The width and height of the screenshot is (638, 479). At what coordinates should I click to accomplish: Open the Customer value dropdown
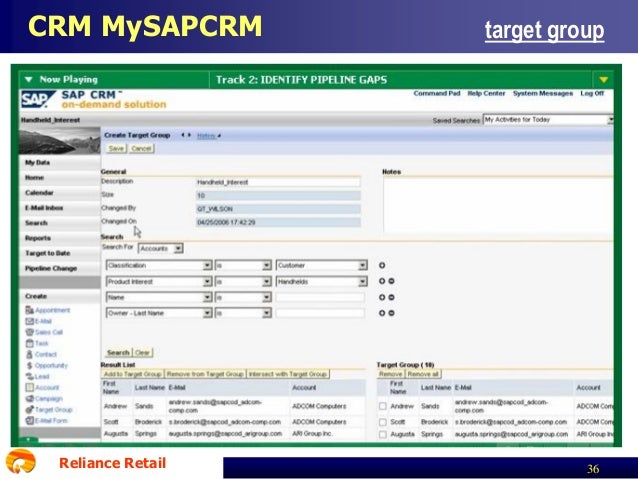click(362, 266)
